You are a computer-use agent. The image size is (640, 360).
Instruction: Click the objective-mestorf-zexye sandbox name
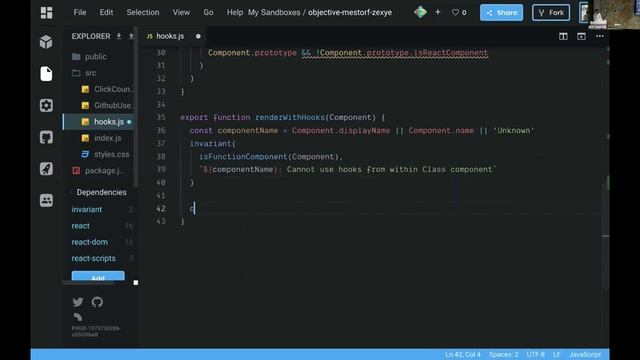[350, 12]
